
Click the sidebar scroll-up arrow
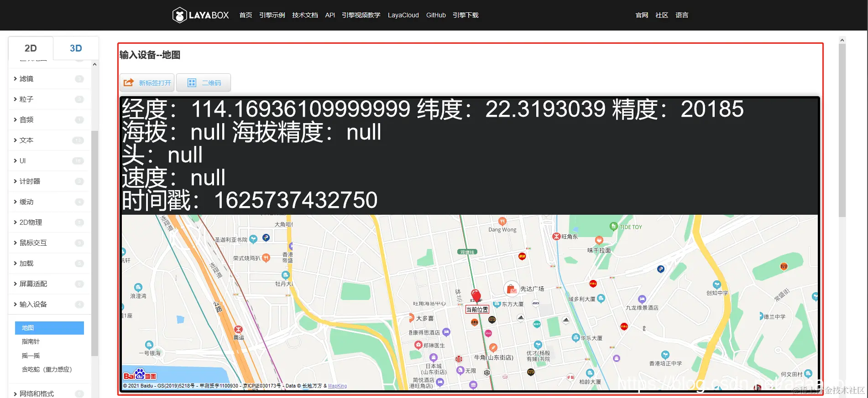(94, 64)
